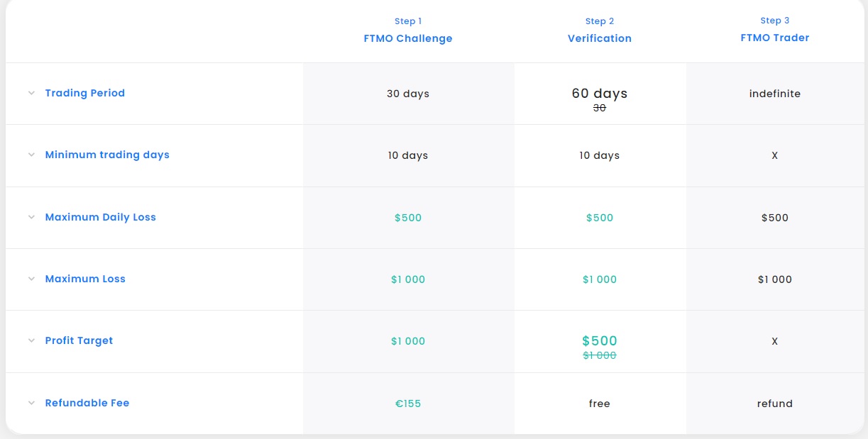Click the 60 days verification period value

pos(599,94)
